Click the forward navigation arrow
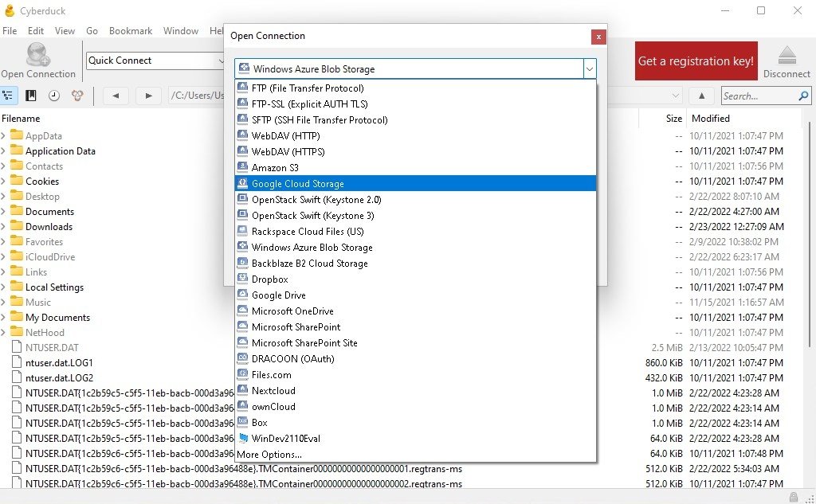Screen dimensions: 816x504 click(x=148, y=96)
